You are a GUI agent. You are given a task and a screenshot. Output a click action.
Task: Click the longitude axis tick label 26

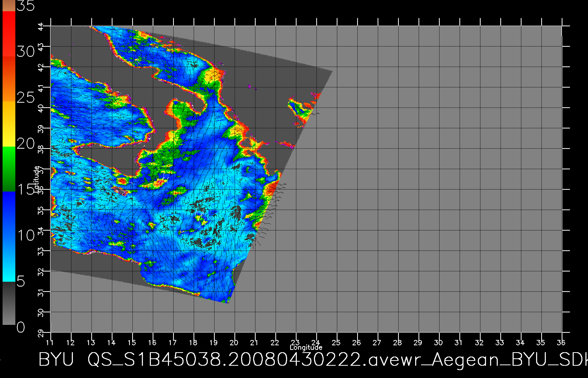tap(357, 342)
